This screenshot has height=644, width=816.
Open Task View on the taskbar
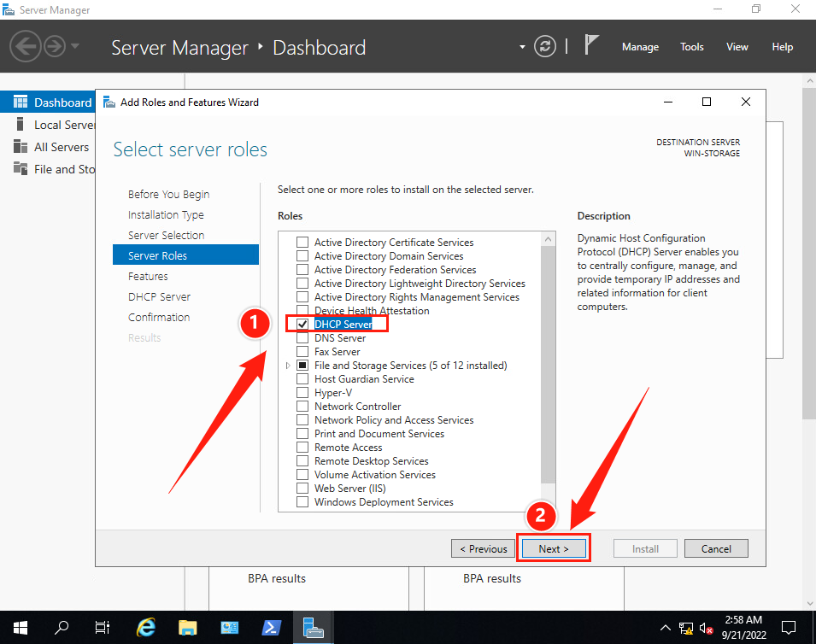[103, 628]
